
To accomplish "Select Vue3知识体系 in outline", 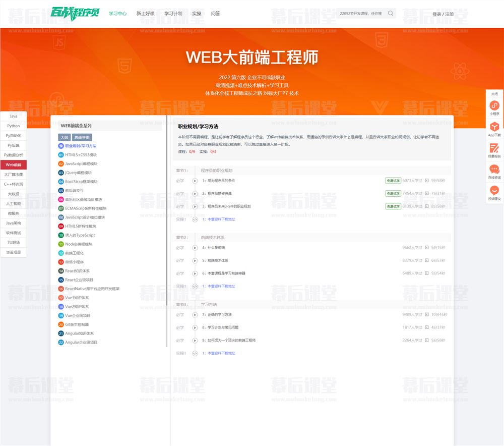I will (x=77, y=298).
